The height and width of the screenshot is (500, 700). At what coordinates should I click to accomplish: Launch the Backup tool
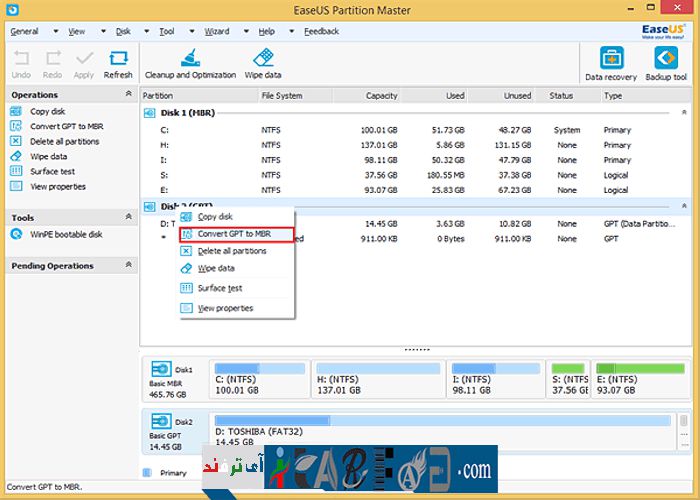(x=665, y=64)
